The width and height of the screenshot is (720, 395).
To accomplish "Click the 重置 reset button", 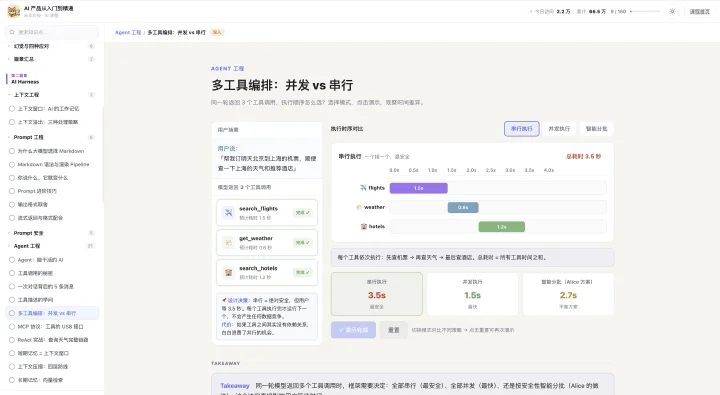I will (x=394, y=330).
